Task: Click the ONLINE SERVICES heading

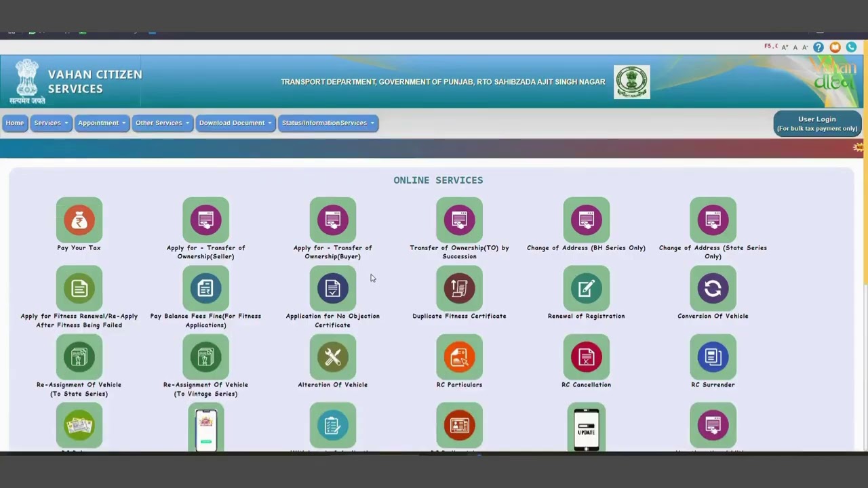Action: 438,180
